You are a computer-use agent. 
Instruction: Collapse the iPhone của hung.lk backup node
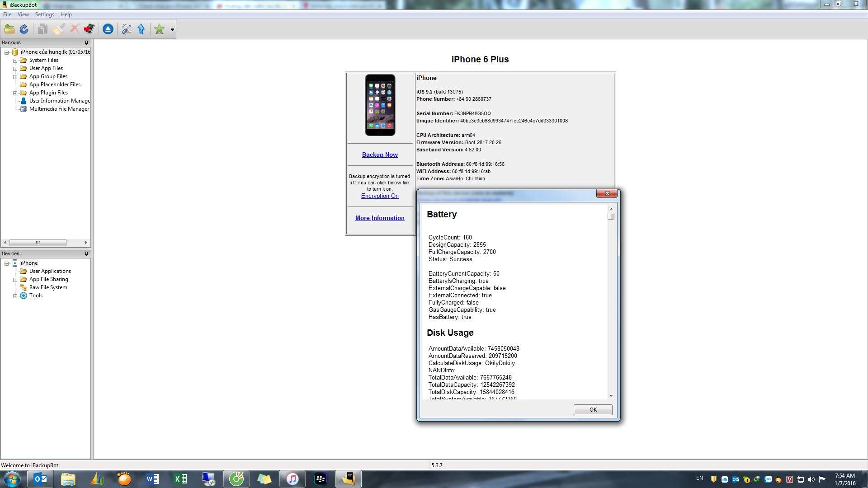click(7, 52)
